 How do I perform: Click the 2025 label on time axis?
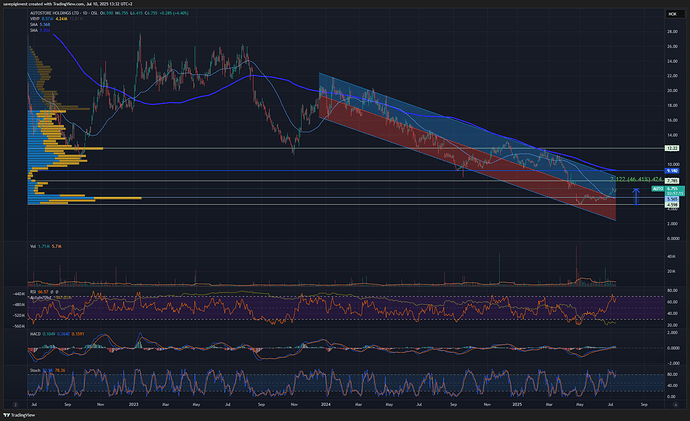pos(517,404)
